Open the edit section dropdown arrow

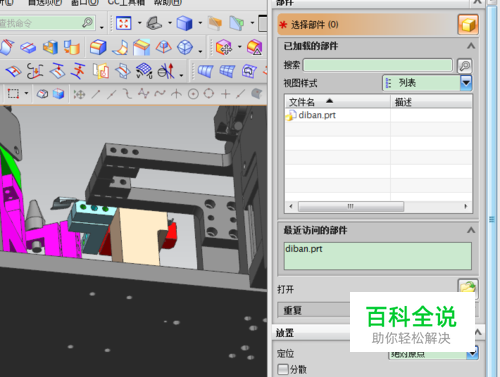(252, 23)
